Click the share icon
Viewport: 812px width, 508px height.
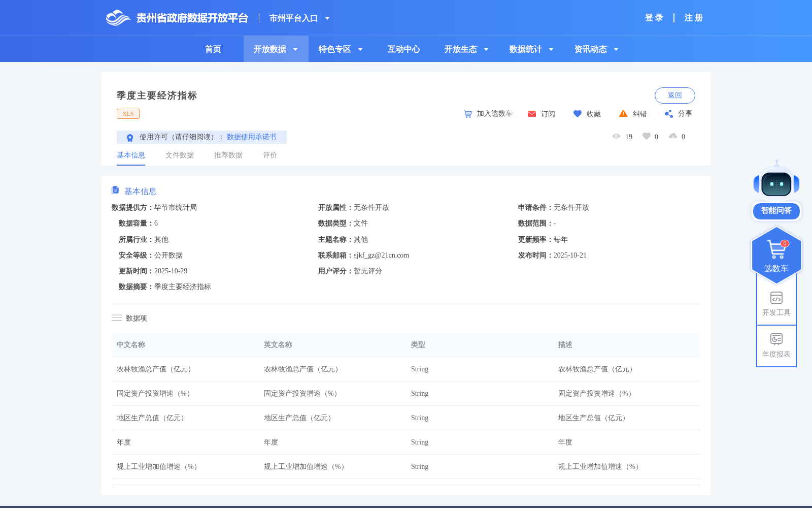(x=669, y=114)
